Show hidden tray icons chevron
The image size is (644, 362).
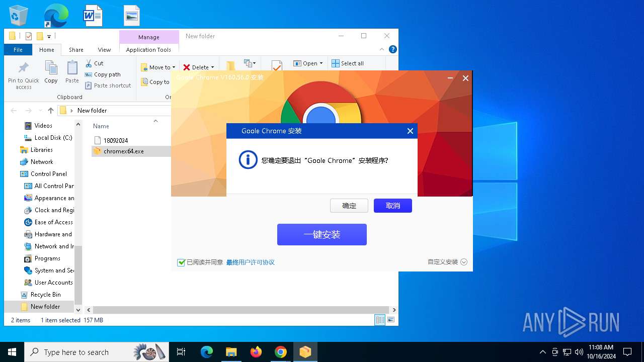click(x=542, y=352)
